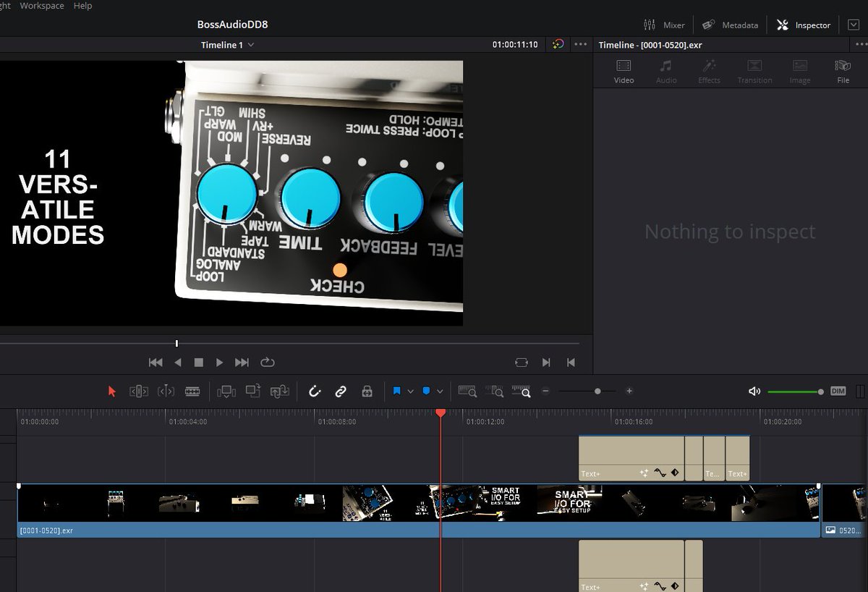This screenshot has width=868, height=592.
Task: Open the Timeline 1 dropdown
Action: (x=227, y=45)
